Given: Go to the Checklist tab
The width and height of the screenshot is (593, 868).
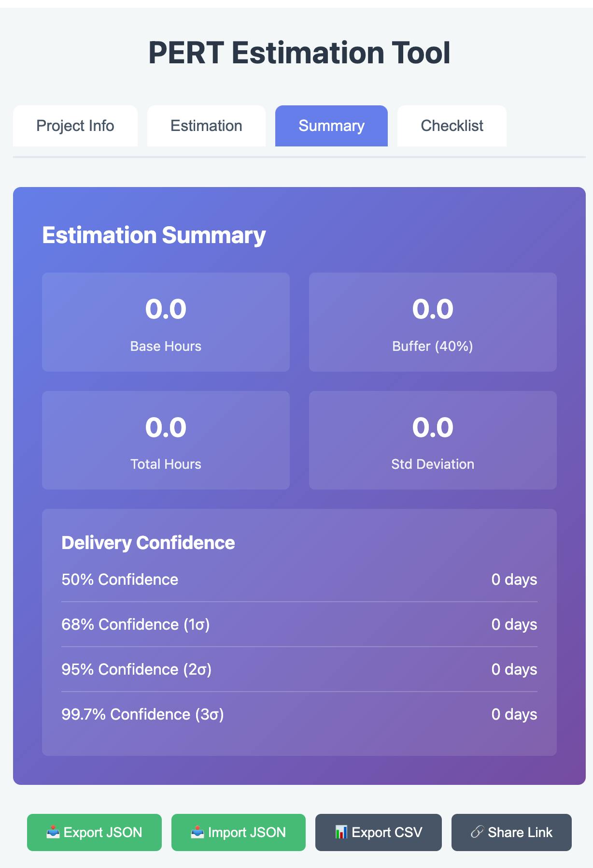Looking at the screenshot, I should coord(452,126).
